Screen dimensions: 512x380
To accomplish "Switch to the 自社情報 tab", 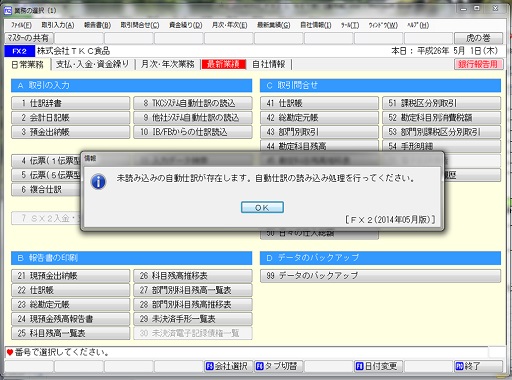I will (269, 64).
